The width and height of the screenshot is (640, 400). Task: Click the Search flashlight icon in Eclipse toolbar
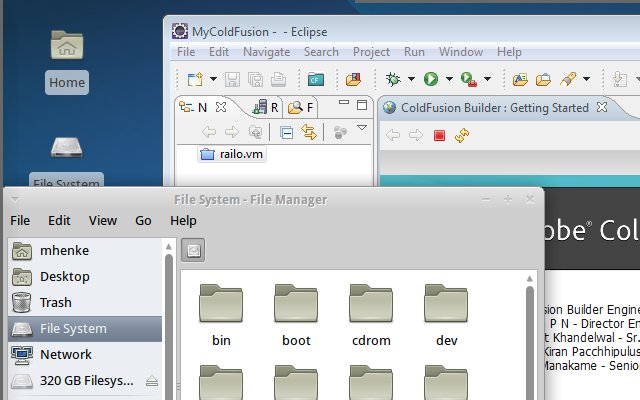point(568,79)
